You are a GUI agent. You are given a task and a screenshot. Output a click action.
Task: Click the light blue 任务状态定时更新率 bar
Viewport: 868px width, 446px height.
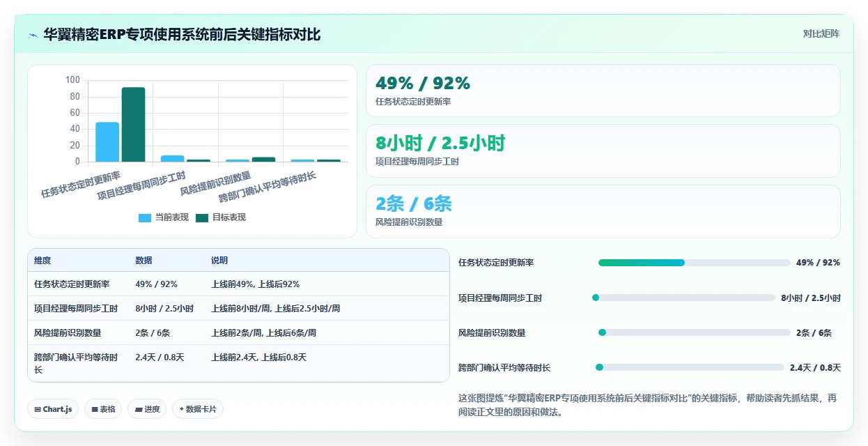point(107,142)
